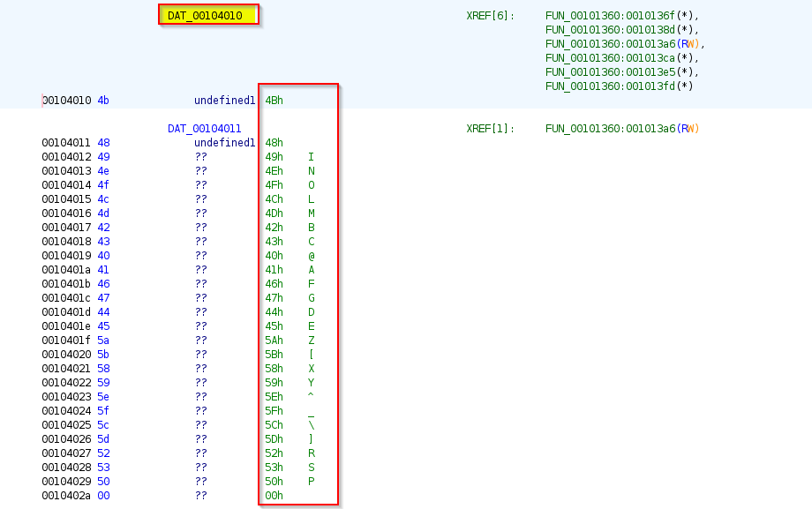Click the XREF[6]: header text

point(491,16)
